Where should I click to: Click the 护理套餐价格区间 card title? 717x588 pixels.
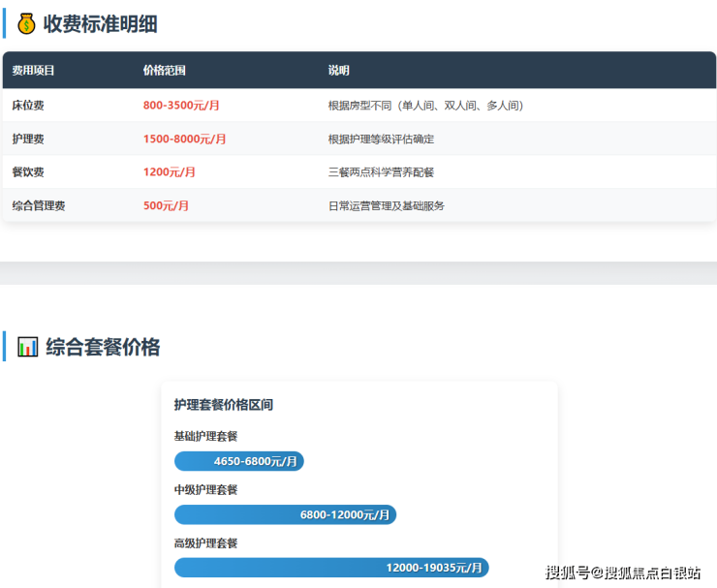click(224, 405)
